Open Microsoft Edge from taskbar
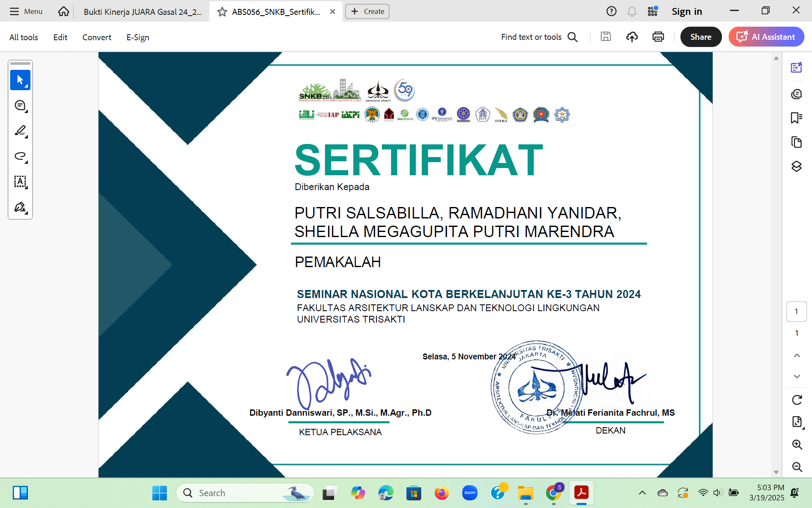 [386, 493]
